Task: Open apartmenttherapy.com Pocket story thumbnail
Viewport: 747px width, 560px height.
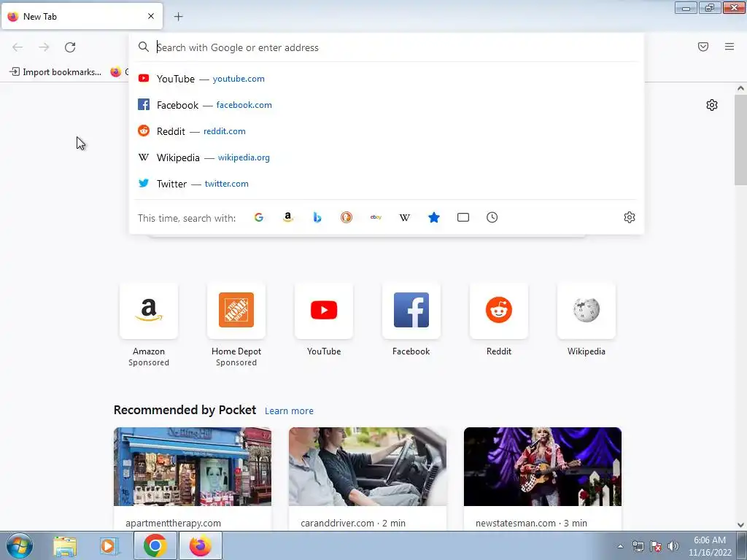Action: point(193,467)
